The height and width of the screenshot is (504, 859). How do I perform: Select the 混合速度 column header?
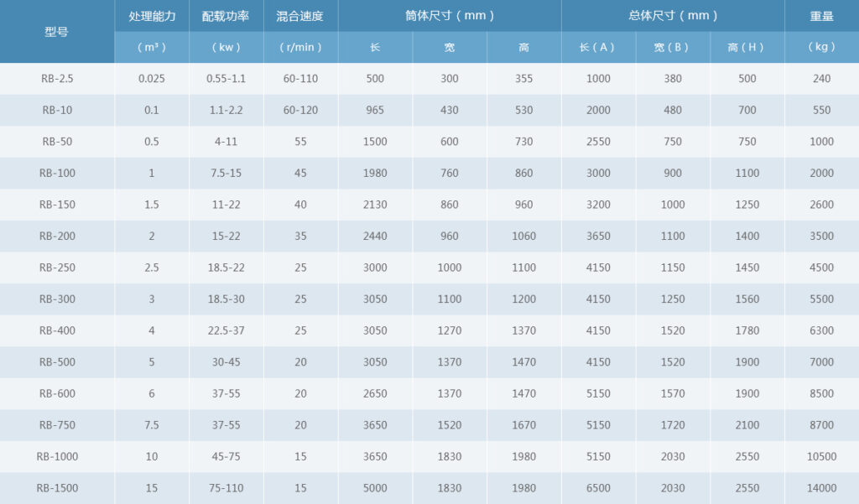point(300,16)
